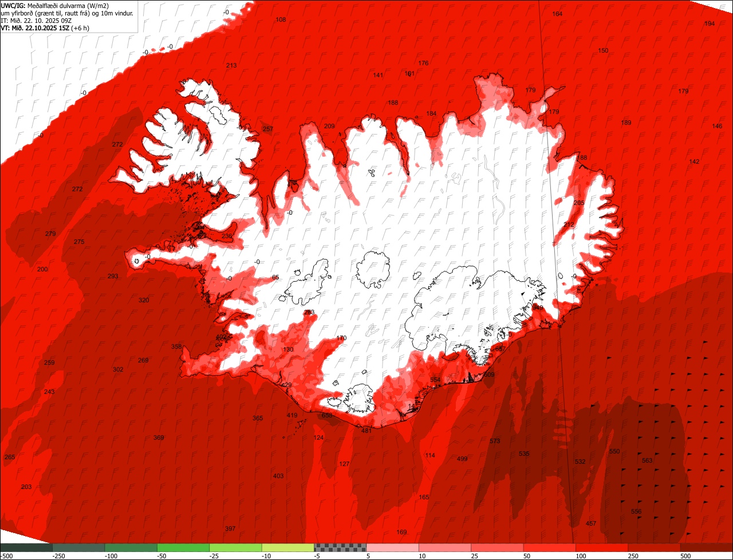Select the light green swatch from -25 to -10
The image size is (733, 560).
[235, 547]
